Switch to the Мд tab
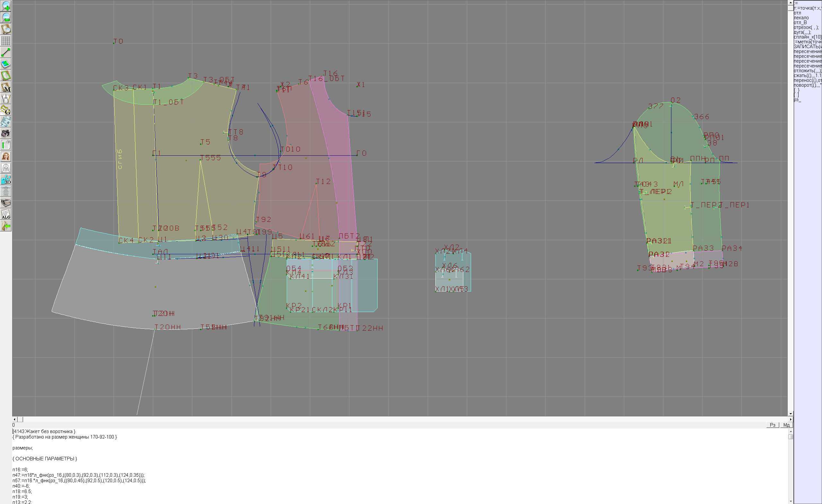 (786, 425)
